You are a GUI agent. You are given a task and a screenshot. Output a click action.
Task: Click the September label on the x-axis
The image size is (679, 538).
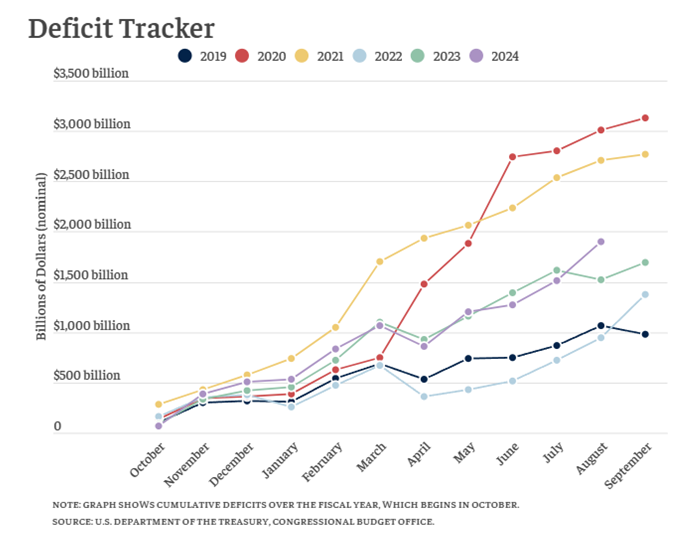[629, 469]
